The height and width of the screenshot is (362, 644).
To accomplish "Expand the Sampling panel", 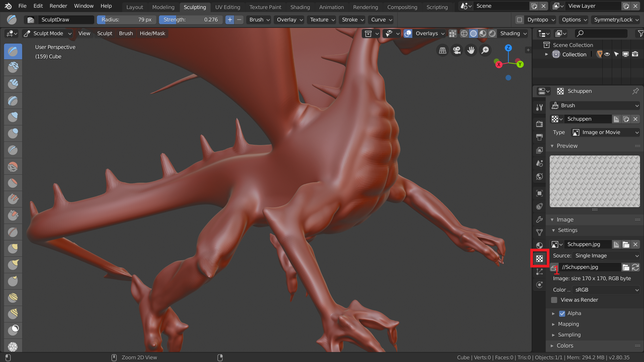I will 569,335.
